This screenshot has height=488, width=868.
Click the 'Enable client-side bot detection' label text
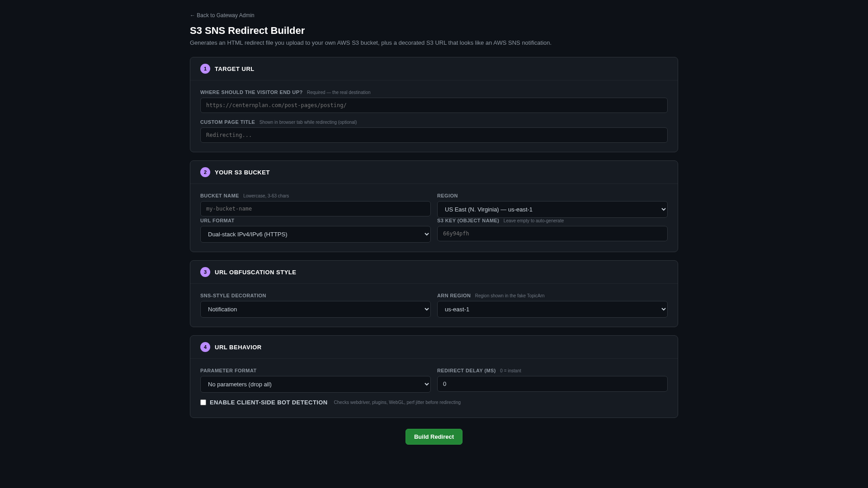pyautogui.click(x=269, y=402)
